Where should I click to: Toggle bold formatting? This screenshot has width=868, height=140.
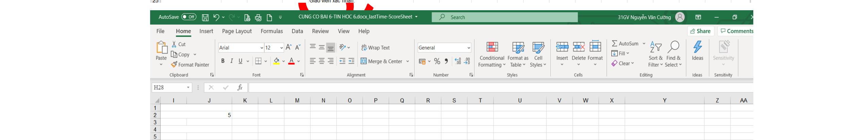point(223,61)
